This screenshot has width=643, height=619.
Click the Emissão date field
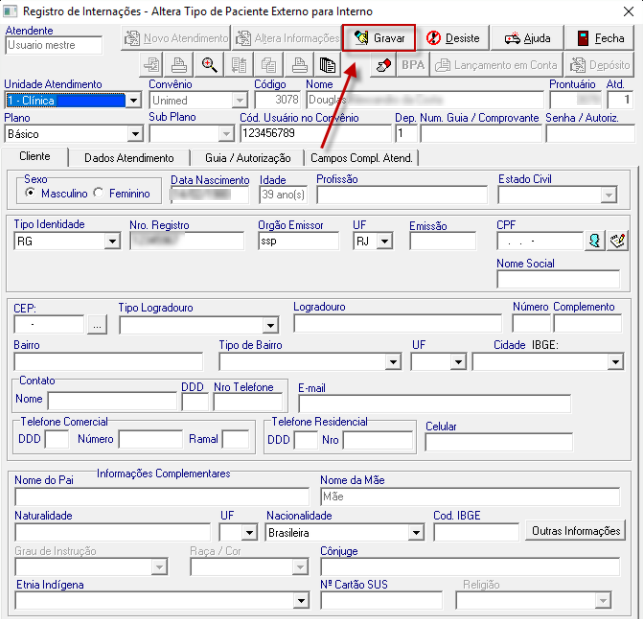[442, 241]
